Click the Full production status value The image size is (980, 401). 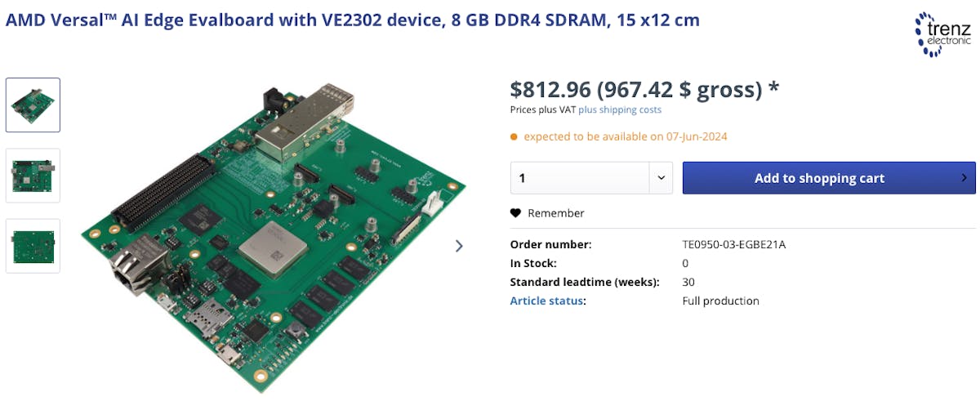coord(720,301)
